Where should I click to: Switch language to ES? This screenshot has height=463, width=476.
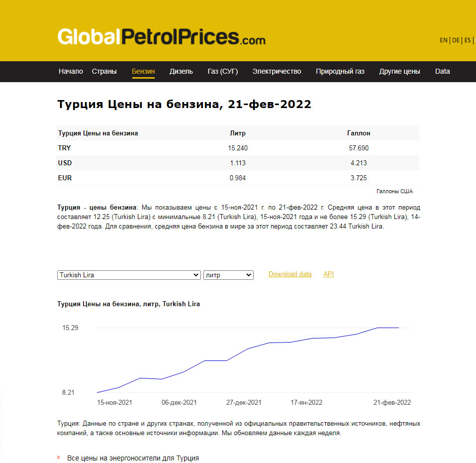click(x=468, y=40)
